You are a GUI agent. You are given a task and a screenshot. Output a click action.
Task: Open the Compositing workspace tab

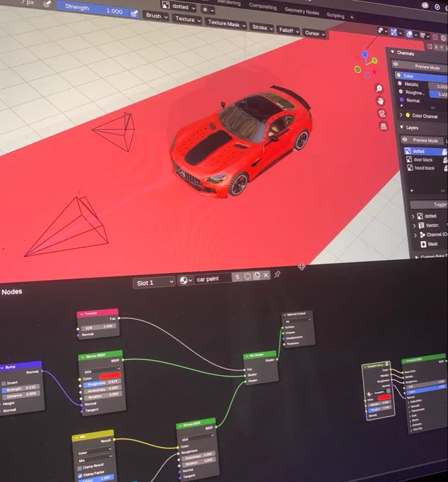pos(262,6)
